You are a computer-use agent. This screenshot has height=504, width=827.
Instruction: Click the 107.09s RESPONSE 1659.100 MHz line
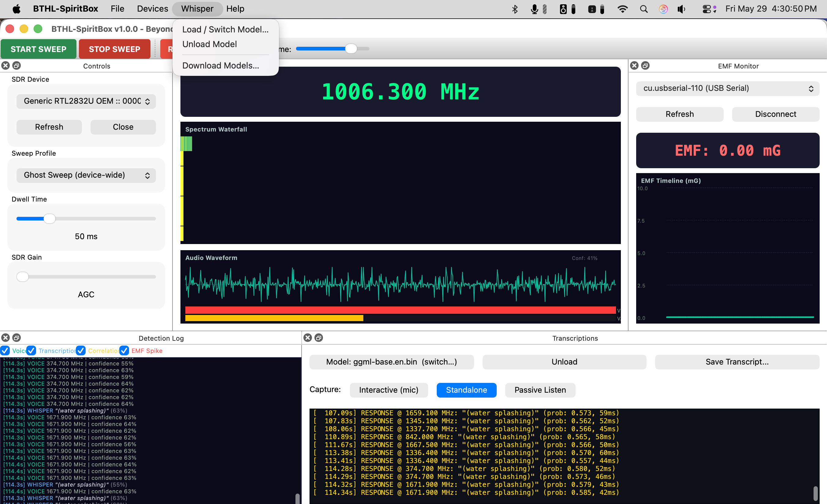tap(466, 413)
